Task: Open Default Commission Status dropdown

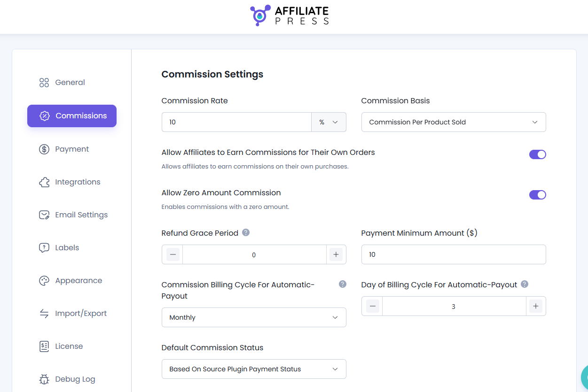Action: (254, 369)
